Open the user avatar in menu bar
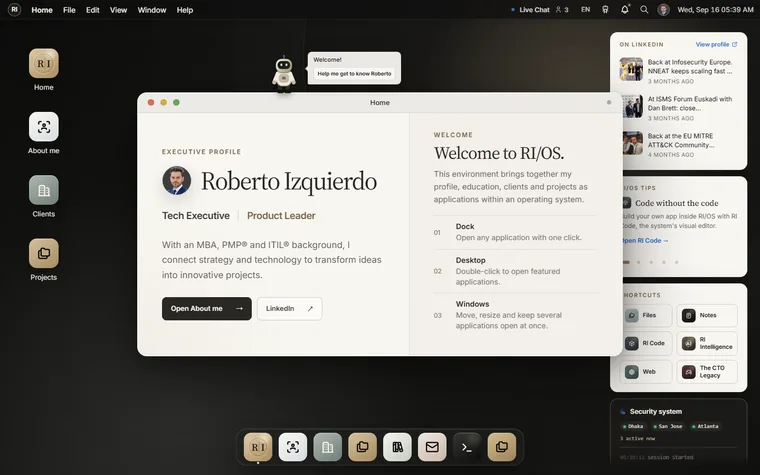The image size is (760, 475). [664, 9]
